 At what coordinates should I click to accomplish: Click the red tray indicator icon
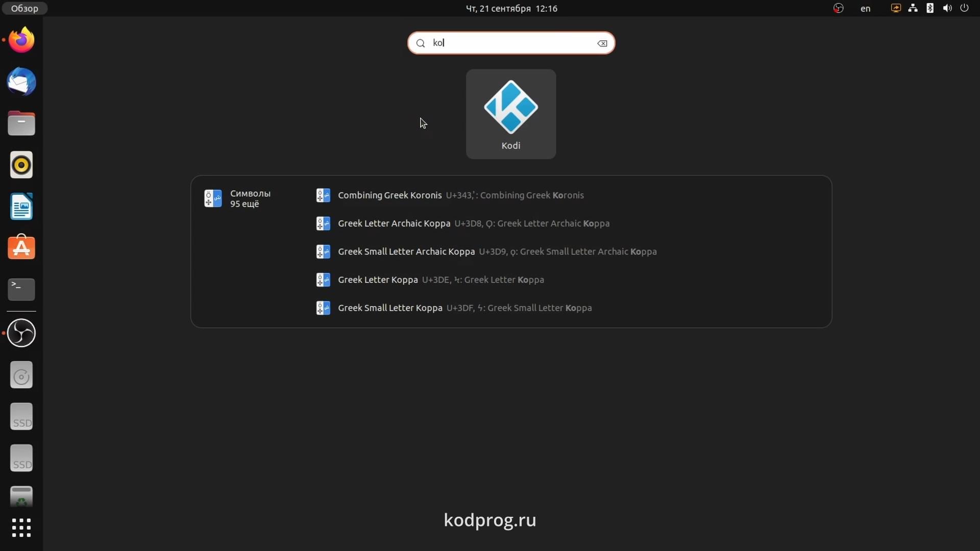(x=838, y=8)
